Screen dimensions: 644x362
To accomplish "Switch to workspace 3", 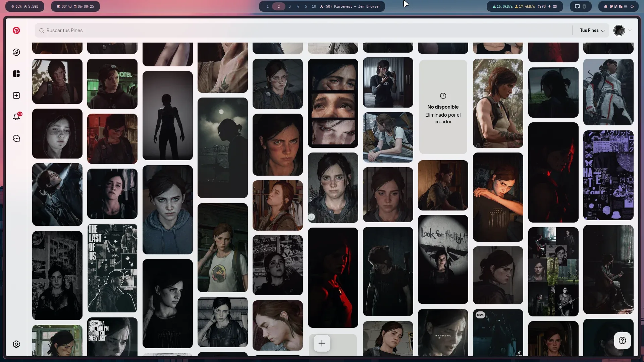I will (x=290, y=6).
